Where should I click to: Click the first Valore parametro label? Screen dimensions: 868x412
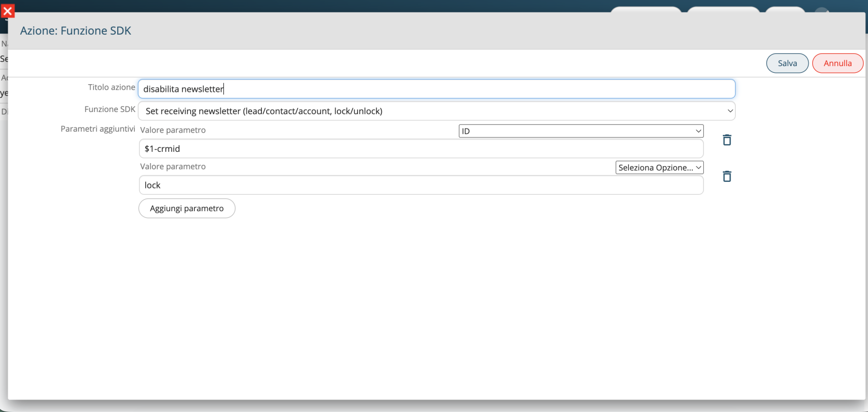coord(173,130)
